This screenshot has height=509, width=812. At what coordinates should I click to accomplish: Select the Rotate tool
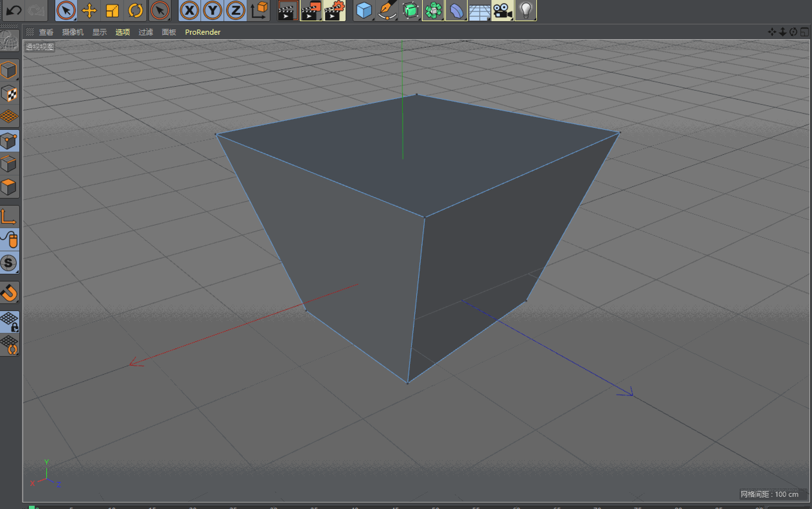tap(135, 10)
